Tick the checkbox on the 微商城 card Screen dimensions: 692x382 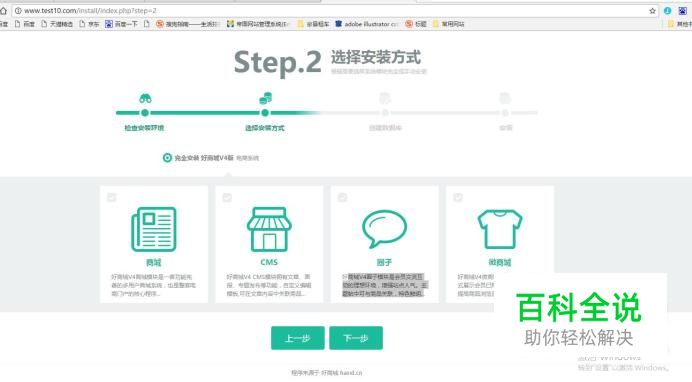coord(458,197)
